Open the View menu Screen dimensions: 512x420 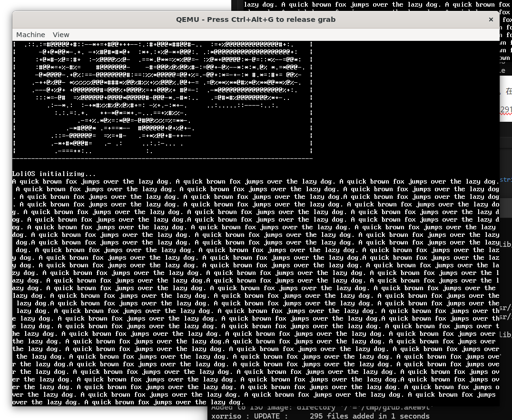(61, 35)
